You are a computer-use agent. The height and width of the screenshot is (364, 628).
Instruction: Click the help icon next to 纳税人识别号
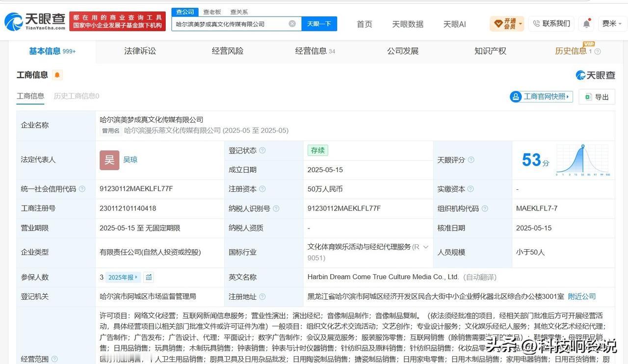[x=276, y=208]
